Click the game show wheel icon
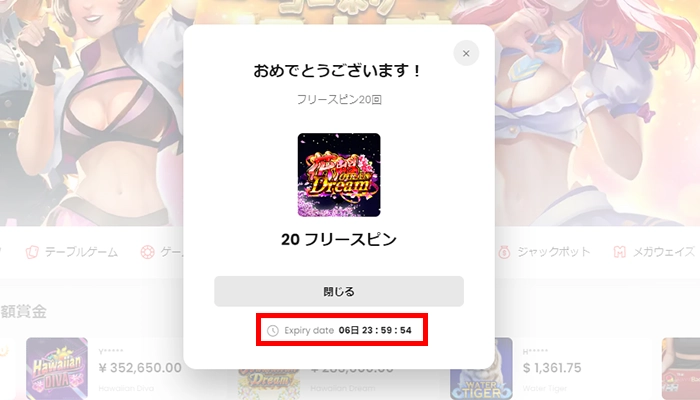700x400 pixels. coord(147,252)
